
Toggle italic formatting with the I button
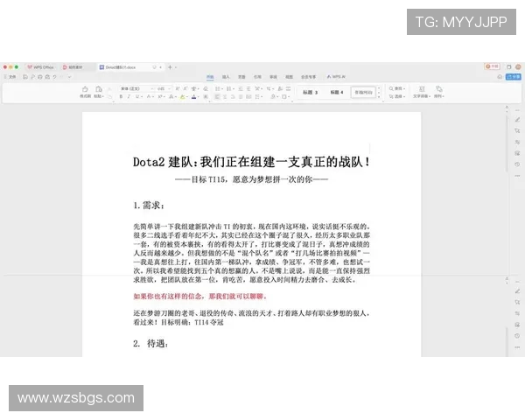point(129,97)
